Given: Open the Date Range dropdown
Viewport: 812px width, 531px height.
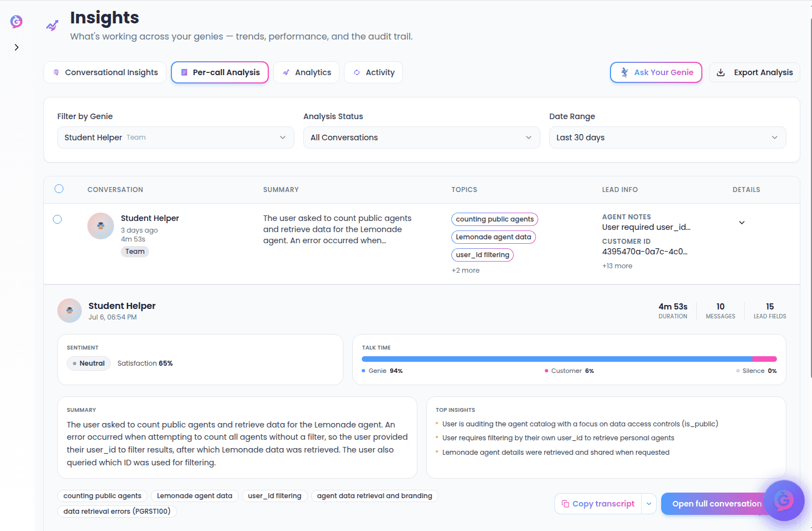Looking at the screenshot, I should click(x=668, y=137).
